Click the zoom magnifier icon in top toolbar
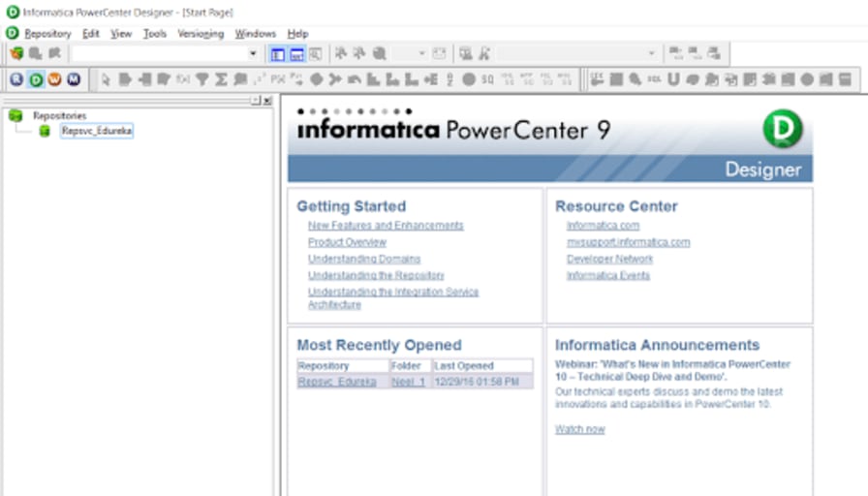 pos(379,53)
